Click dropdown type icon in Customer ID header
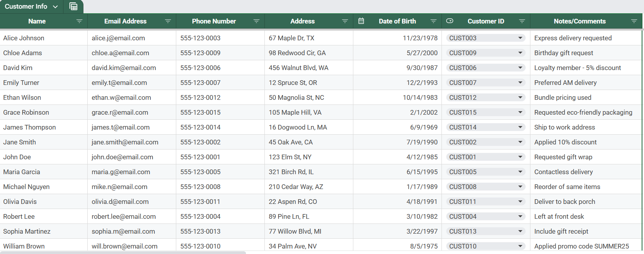This screenshot has width=644, height=254. [450, 21]
